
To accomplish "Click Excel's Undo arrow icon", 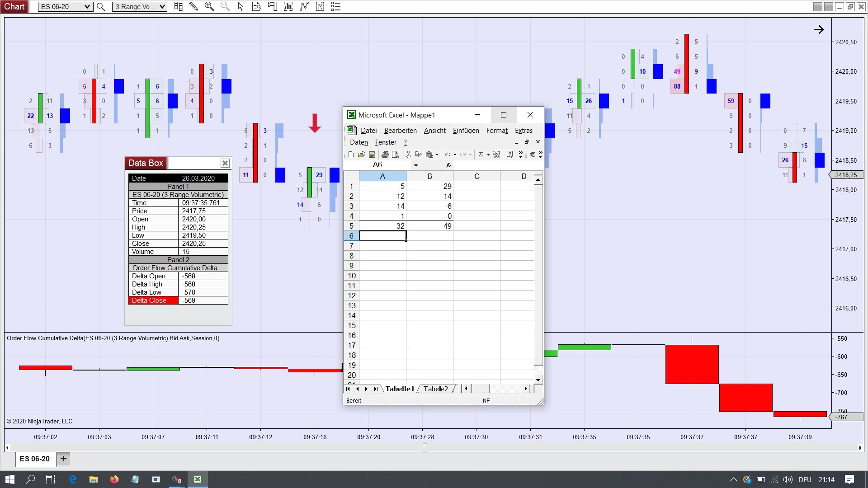I will pyautogui.click(x=447, y=155).
